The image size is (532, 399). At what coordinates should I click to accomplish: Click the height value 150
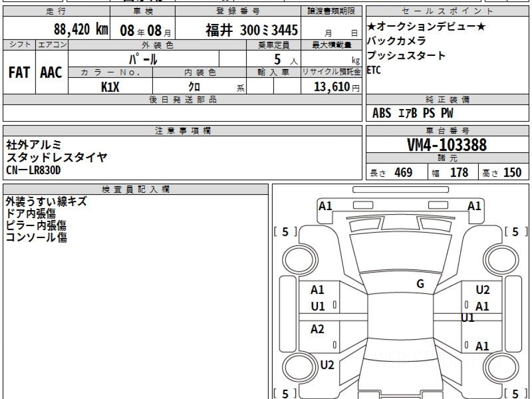pyautogui.click(x=512, y=172)
